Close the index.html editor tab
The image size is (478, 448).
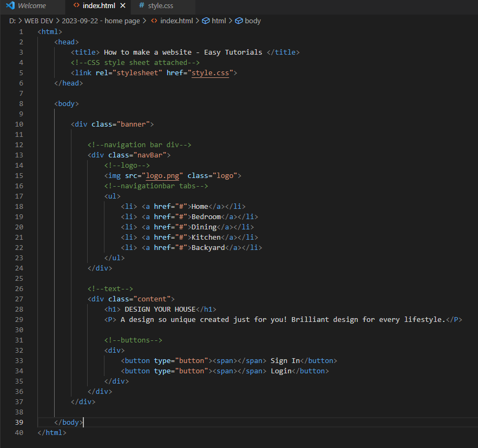[123, 6]
